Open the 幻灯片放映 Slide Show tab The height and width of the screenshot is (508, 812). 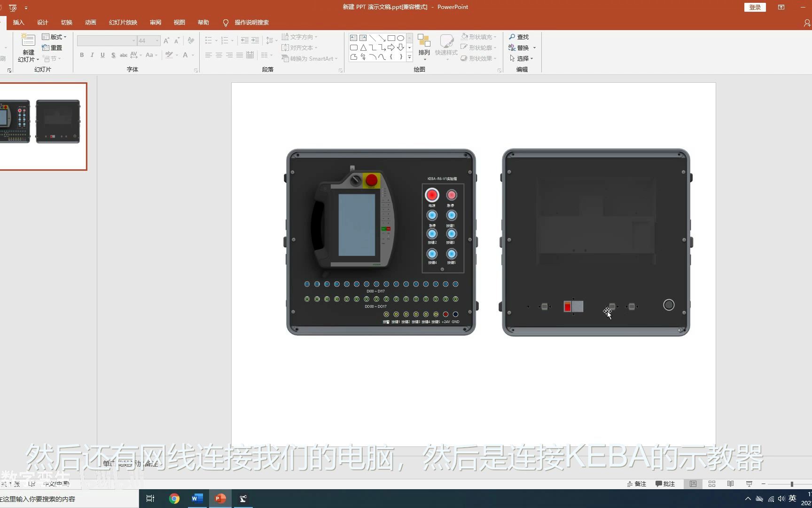(123, 22)
